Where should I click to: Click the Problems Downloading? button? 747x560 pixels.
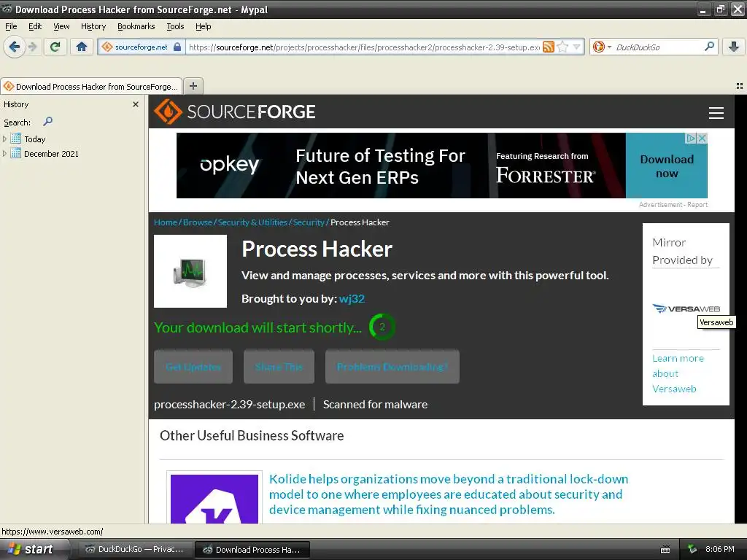[x=392, y=367]
